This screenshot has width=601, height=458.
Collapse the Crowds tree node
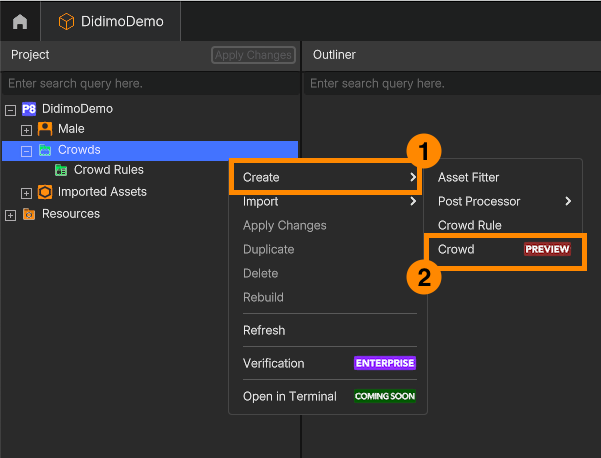pyautogui.click(x=26, y=151)
